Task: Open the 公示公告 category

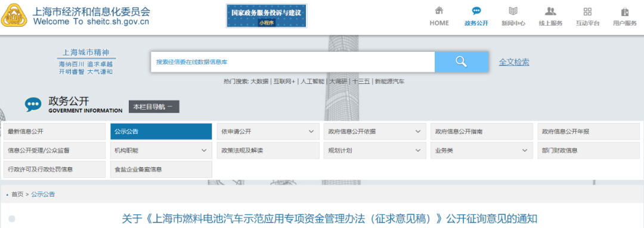Action: (161, 132)
